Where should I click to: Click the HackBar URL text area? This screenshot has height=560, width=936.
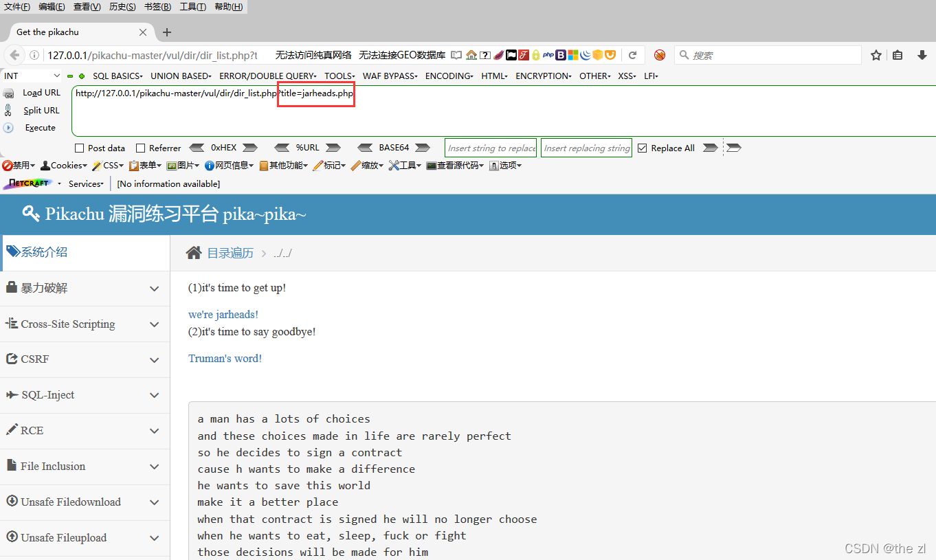[503, 111]
